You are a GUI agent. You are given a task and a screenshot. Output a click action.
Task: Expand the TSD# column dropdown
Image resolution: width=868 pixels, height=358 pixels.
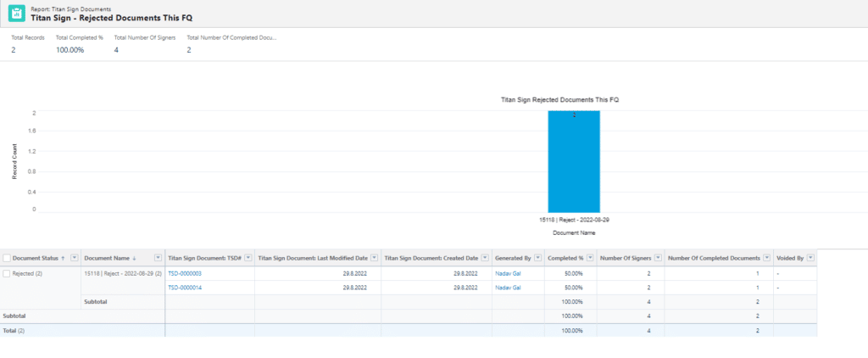pos(248,257)
